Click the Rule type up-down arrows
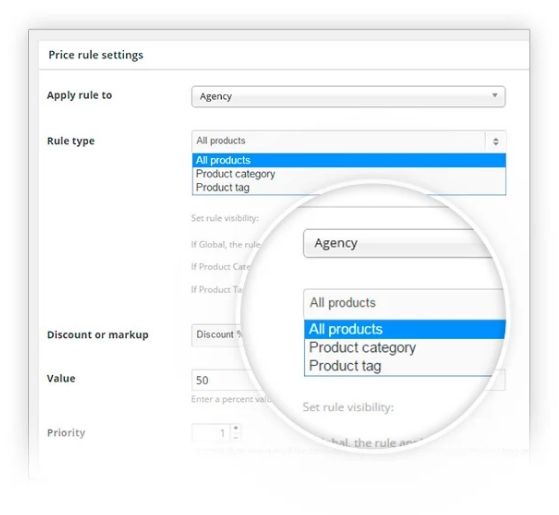 pyautogui.click(x=496, y=141)
